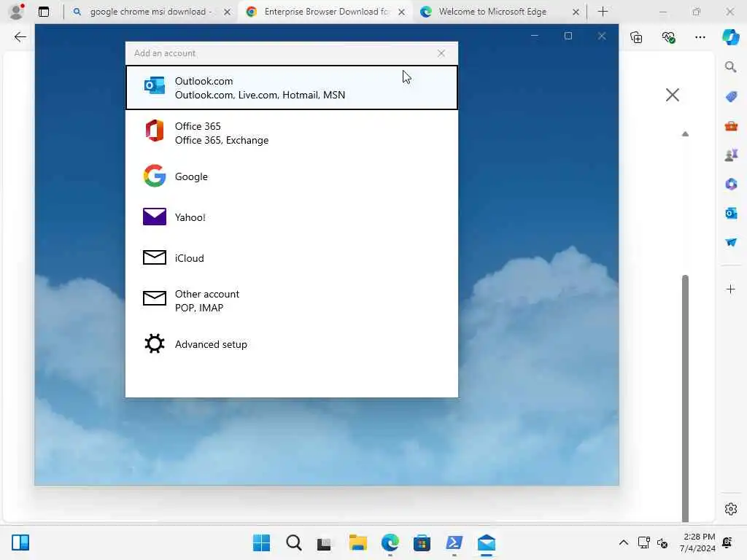Choose the Office 365 account icon
747x560 pixels.
point(155,131)
